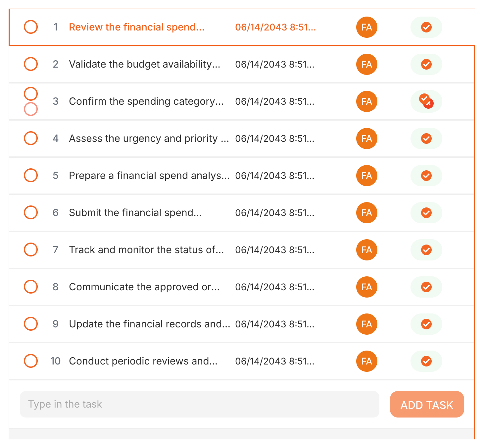Click the completion checkmark for task 7
Screen dimensions: 484x448
(x=426, y=250)
